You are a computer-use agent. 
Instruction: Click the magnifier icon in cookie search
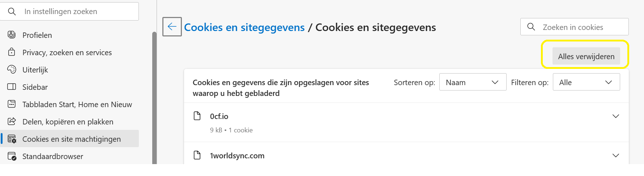[x=531, y=27]
